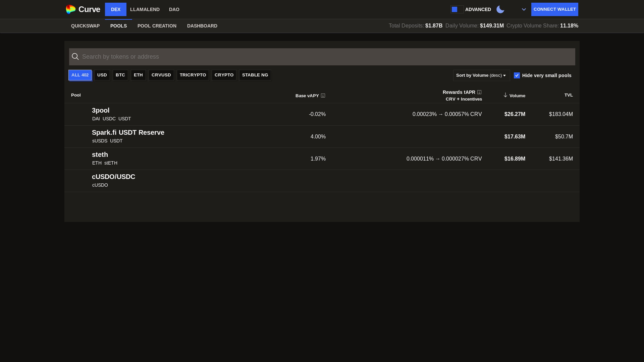Click the cUSDO token label
This screenshot has height=362, width=644.
point(100,185)
